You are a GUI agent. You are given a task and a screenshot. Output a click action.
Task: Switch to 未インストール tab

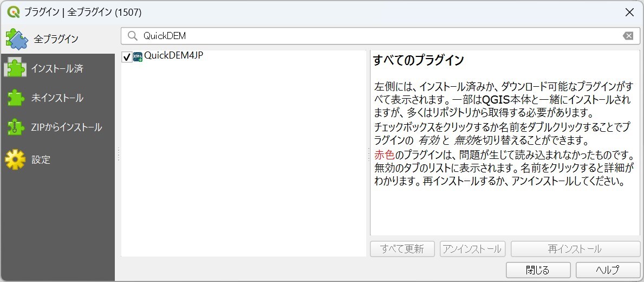[57, 98]
